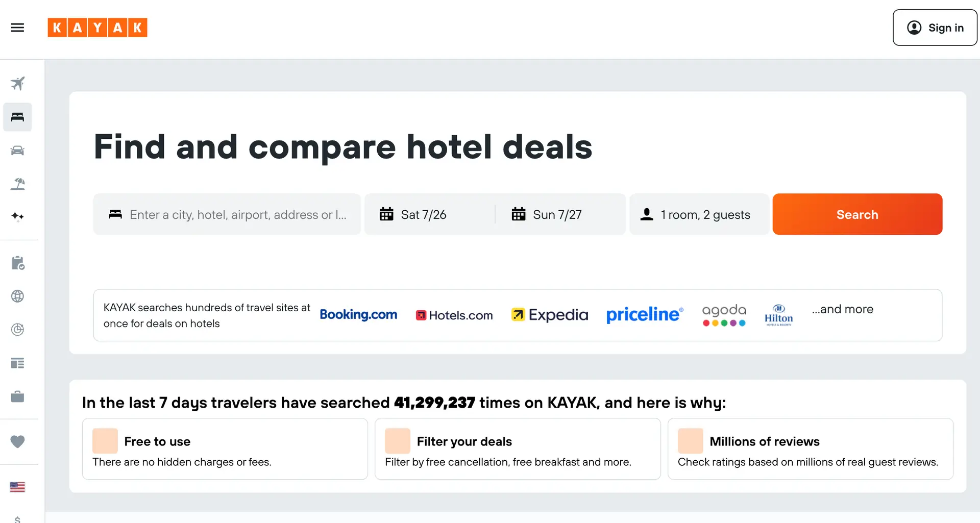Open Packages via beach umbrella icon
Viewport: 980px width, 523px height.
pos(17,184)
